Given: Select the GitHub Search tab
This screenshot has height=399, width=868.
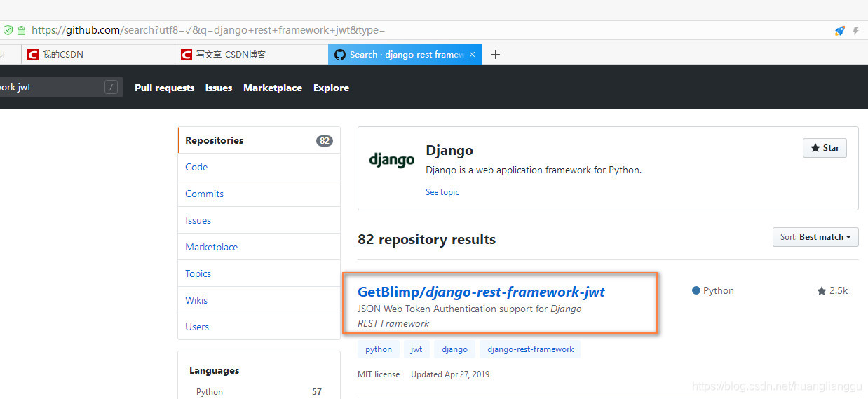Looking at the screenshot, I should point(405,54).
